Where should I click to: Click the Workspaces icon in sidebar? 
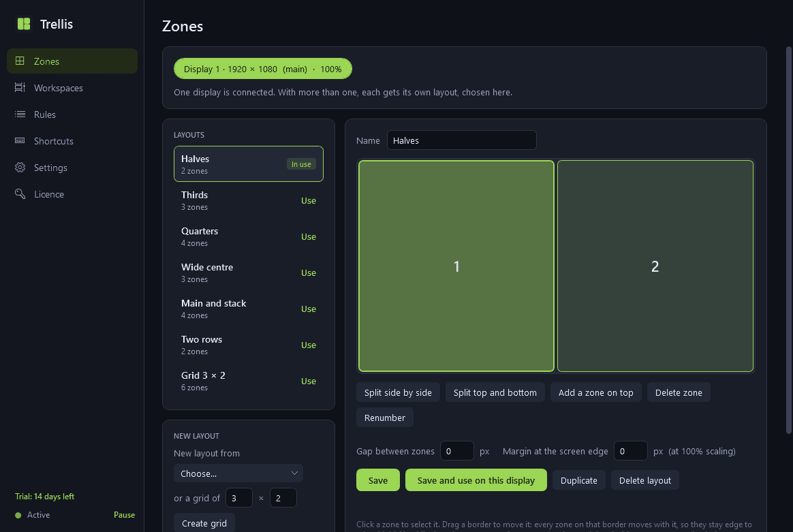pyautogui.click(x=20, y=87)
